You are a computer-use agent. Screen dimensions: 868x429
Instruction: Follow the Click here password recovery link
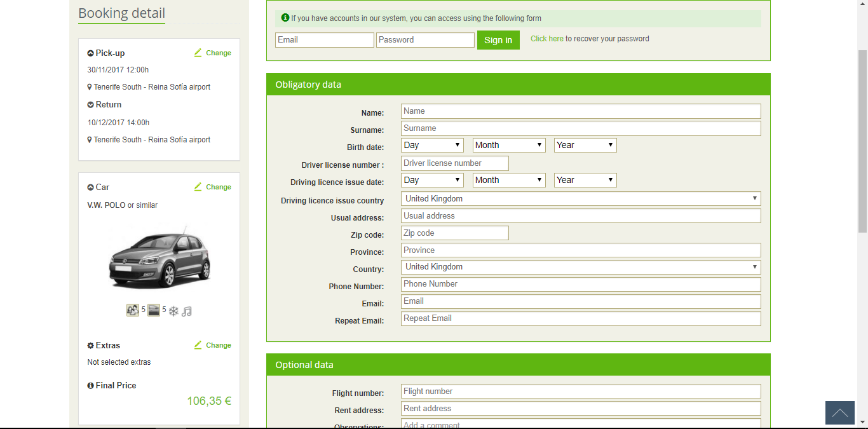(547, 39)
